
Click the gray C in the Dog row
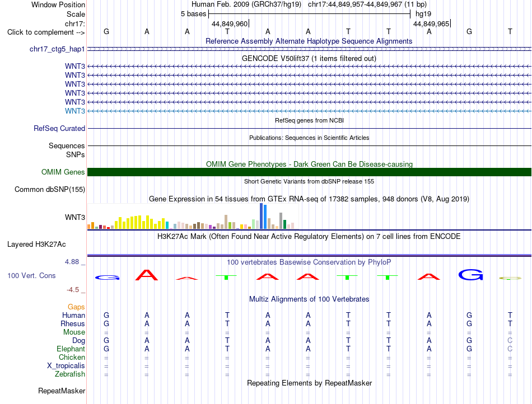coord(510,340)
